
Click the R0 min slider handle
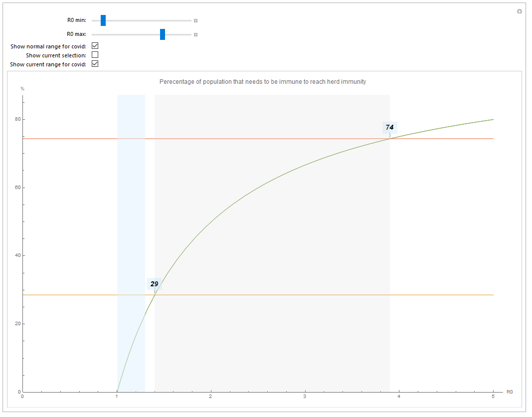tap(103, 20)
